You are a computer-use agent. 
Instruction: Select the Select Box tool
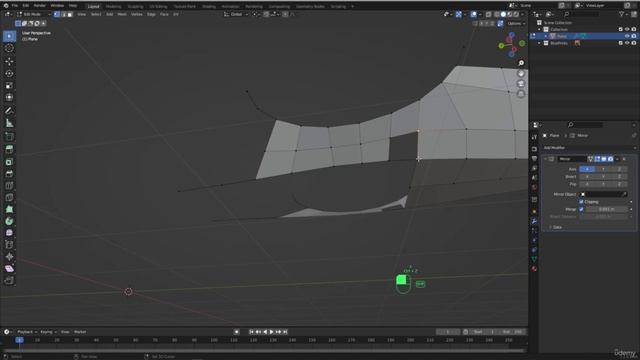tap(9, 36)
